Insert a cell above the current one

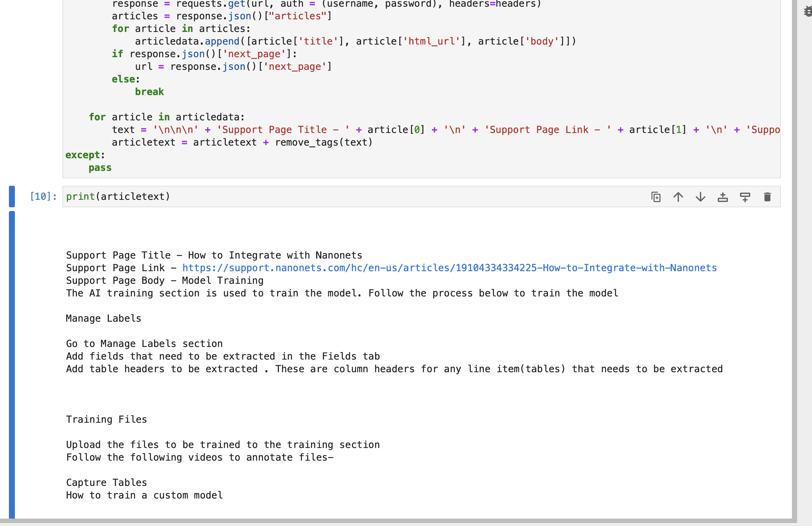(723, 197)
